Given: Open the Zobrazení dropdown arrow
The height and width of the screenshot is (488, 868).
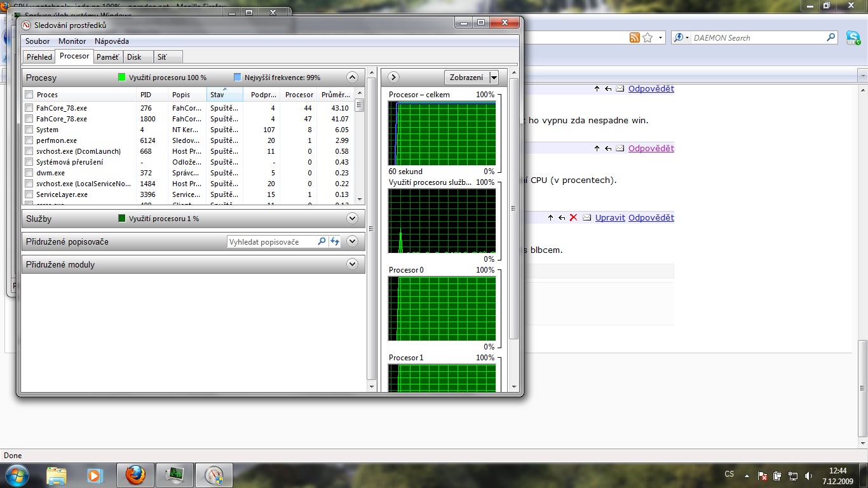Looking at the screenshot, I should [x=494, y=78].
